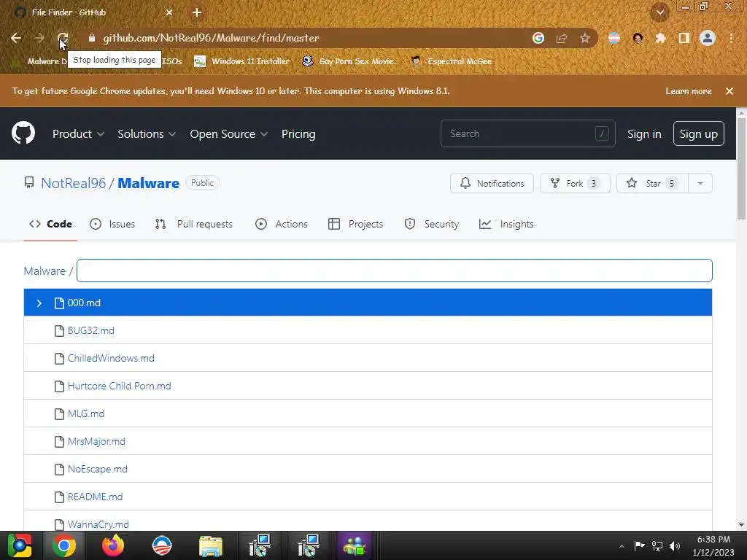Open the Chrome extensions puzzle icon
The image size is (747, 560).
660,38
